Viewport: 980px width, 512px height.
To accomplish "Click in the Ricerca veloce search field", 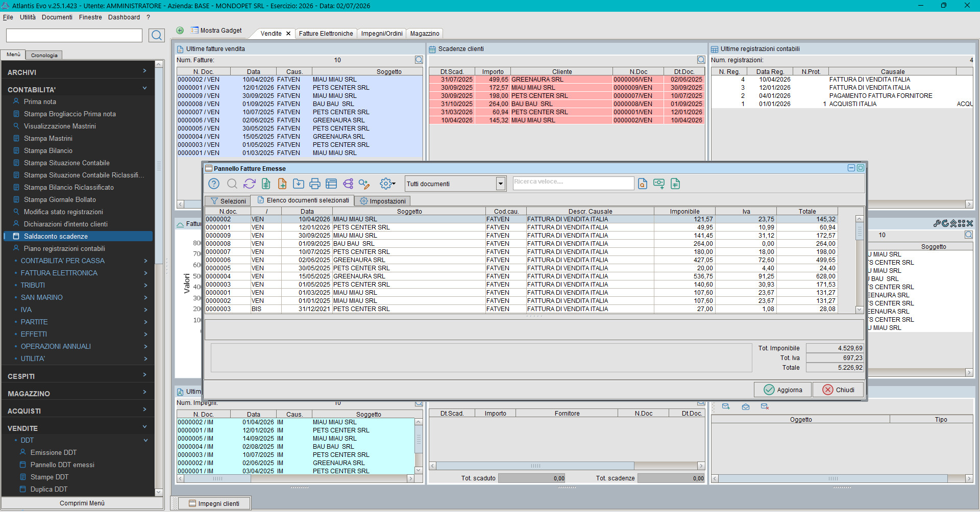I will [573, 183].
